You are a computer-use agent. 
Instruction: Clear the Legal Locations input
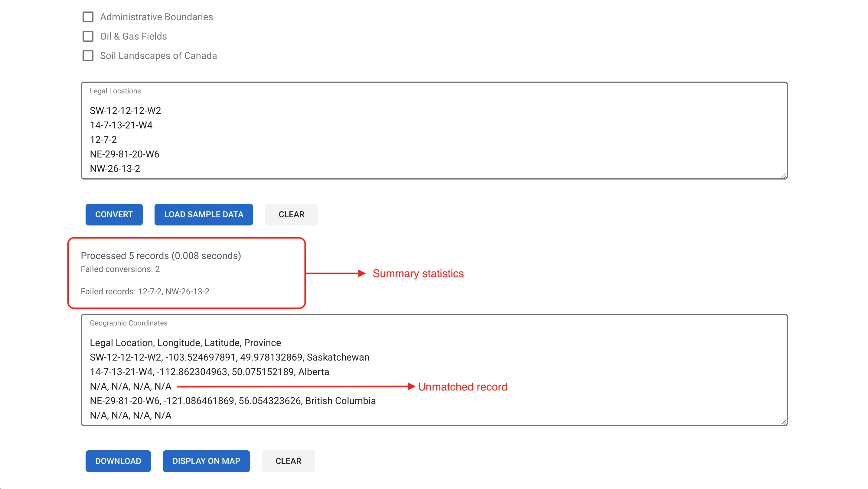click(x=291, y=215)
